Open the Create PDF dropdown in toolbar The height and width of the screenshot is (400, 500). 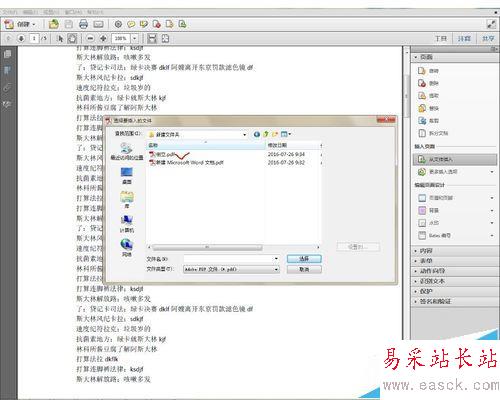coord(20,24)
